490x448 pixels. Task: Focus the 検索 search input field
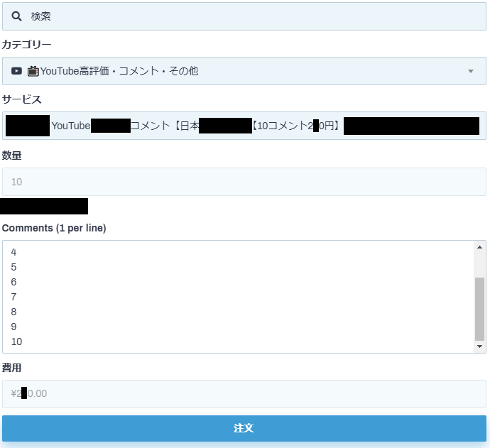[x=244, y=16]
